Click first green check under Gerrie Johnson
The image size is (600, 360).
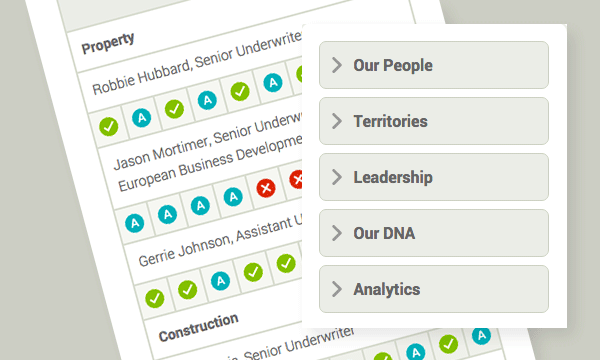coord(155,298)
